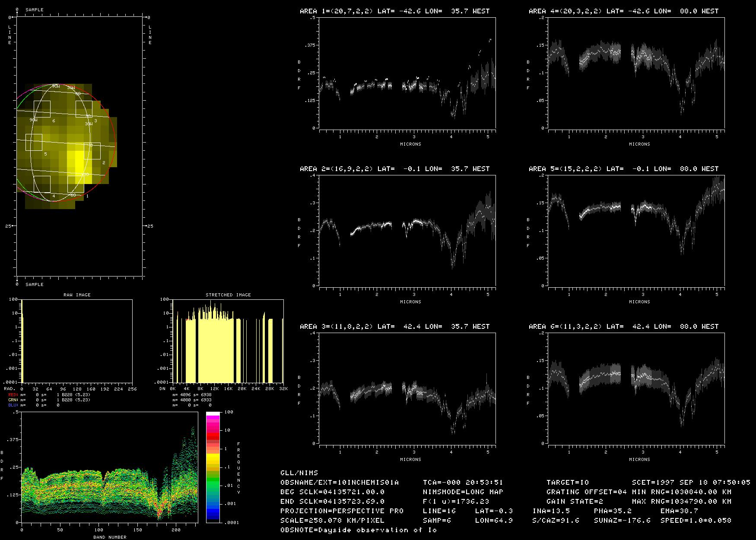Pick the blue bottom of frequency scale
This screenshot has height=540, width=756.
(x=213, y=514)
